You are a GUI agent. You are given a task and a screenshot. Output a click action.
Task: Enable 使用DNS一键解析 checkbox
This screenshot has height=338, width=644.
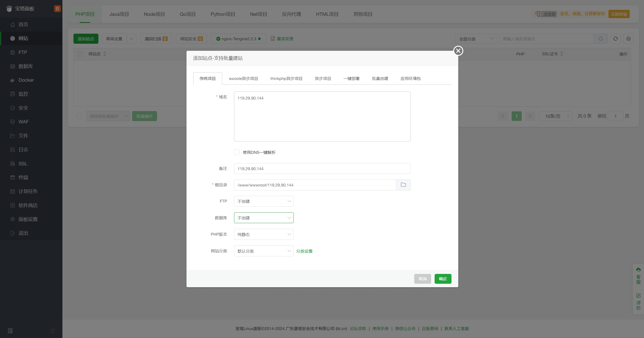click(x=237, y=152)
